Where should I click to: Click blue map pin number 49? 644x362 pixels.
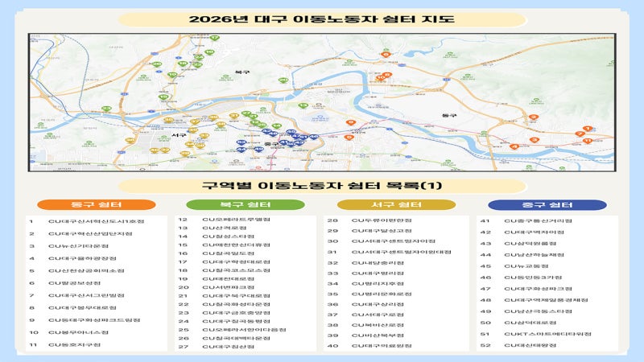(258, 149)
